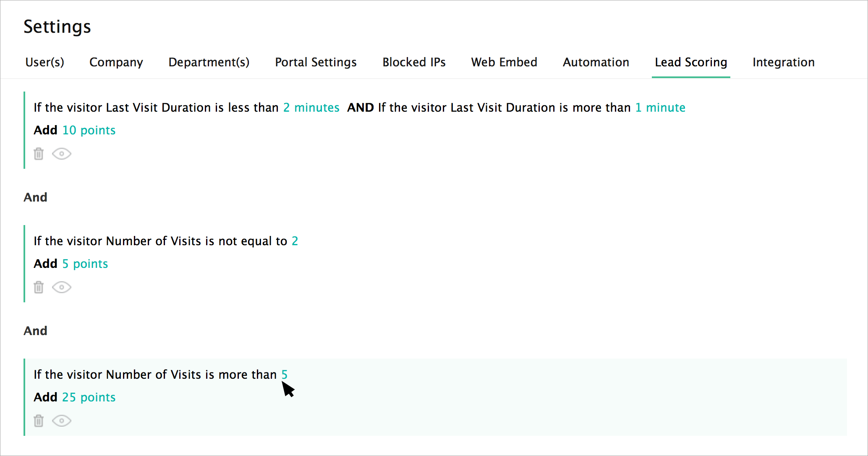The width and height of the screenshot is (868, 456).
Task: Delete the Last Visit Duration rule
Action: coord(39,154)
